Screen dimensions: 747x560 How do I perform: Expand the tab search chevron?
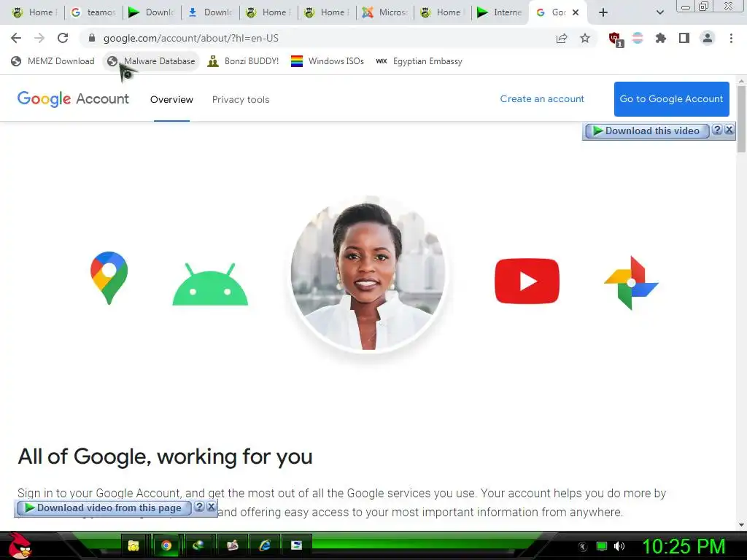click(x=659, y=12)
